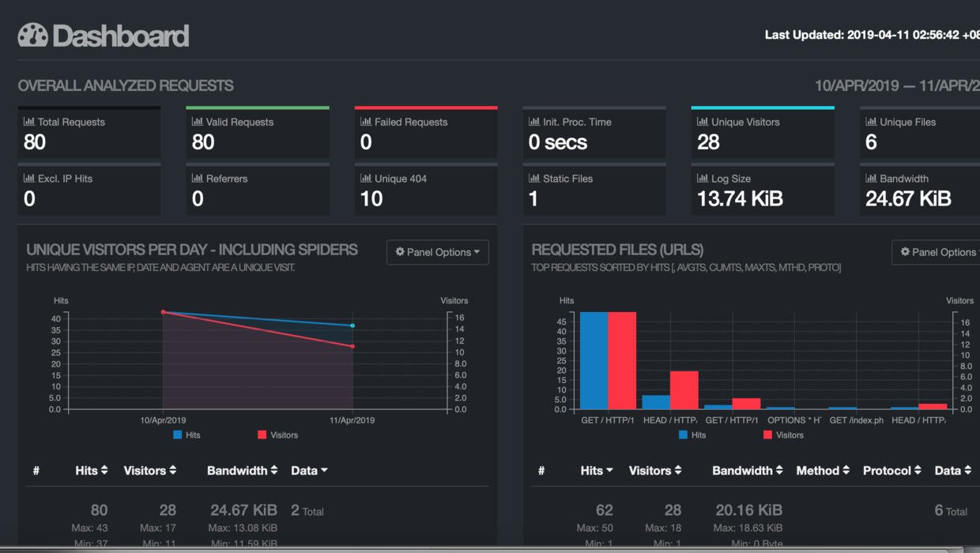Sort requested files table by Method
The image size is (980, 553).
tap(823, 470)
